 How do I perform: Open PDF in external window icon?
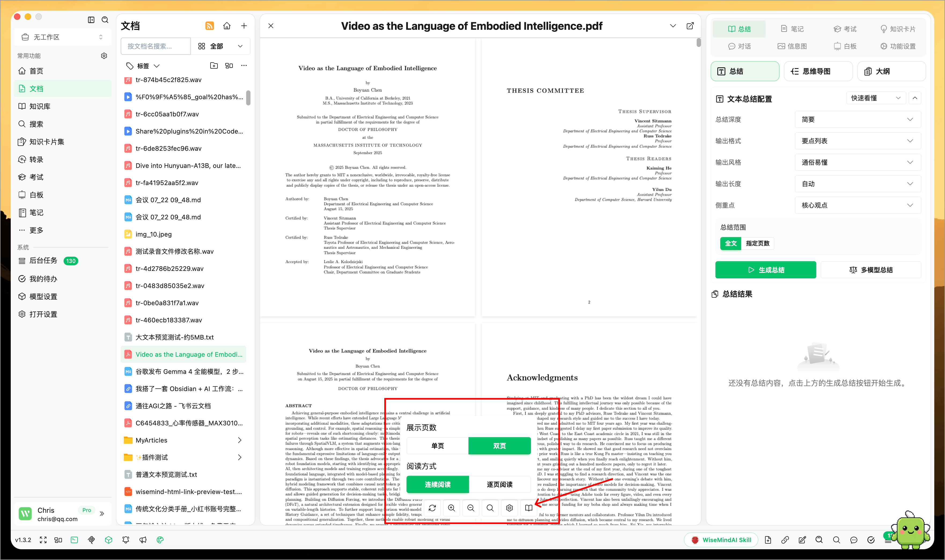pyautogui.click(x=690, y=26)
